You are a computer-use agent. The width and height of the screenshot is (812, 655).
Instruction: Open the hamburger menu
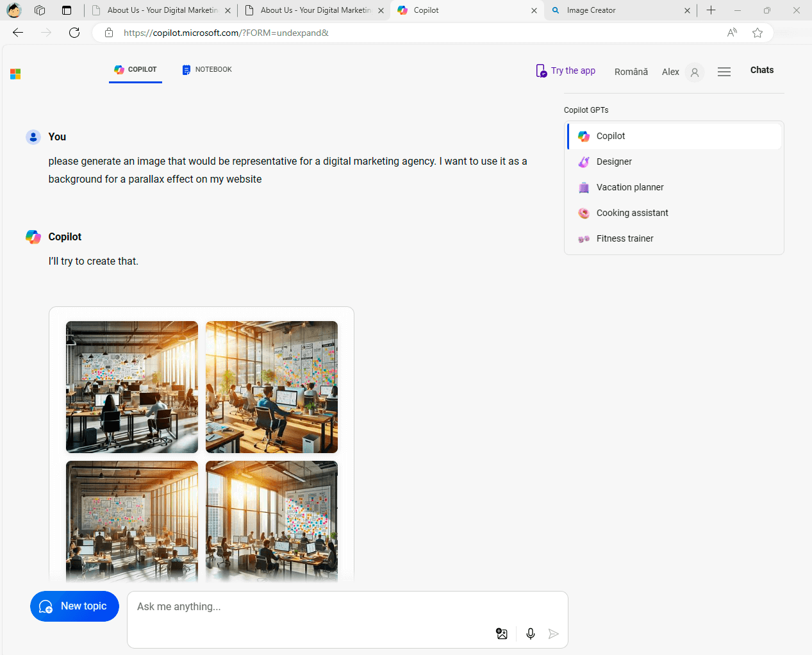(x=724, y=72)
